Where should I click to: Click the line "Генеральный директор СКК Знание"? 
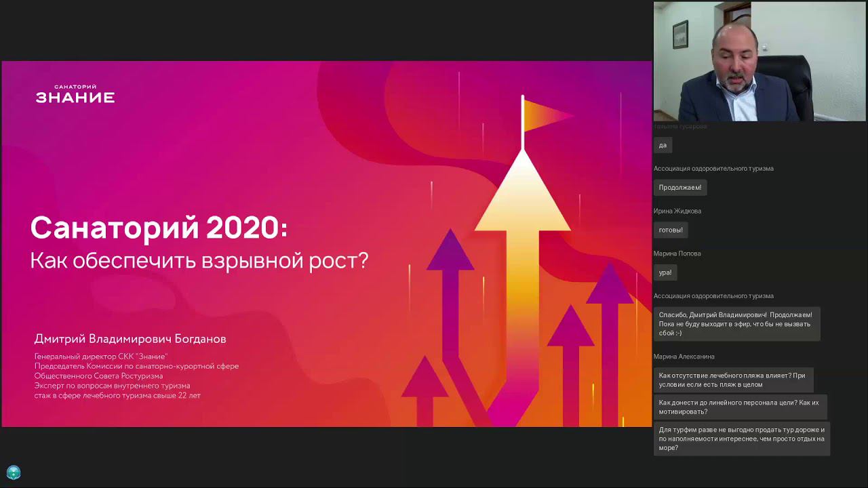coord(101,357)
